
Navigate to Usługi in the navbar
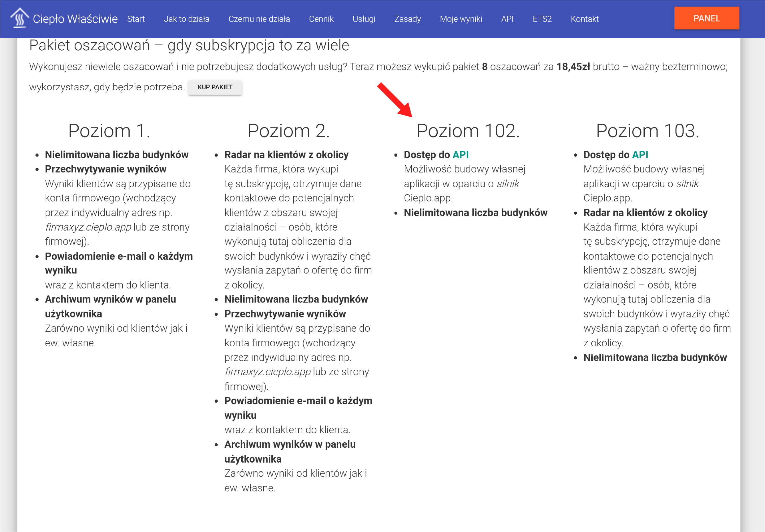coord(364,19)
